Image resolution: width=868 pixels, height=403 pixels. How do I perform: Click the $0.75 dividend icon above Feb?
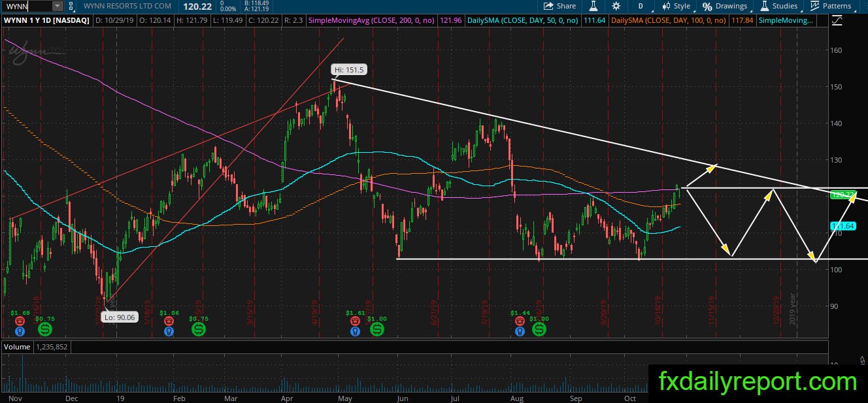click(x=199, y=330)
